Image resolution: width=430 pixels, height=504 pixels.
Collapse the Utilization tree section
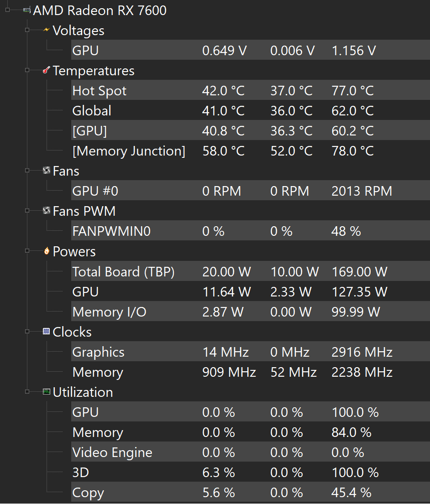click(x=27, y=392)
